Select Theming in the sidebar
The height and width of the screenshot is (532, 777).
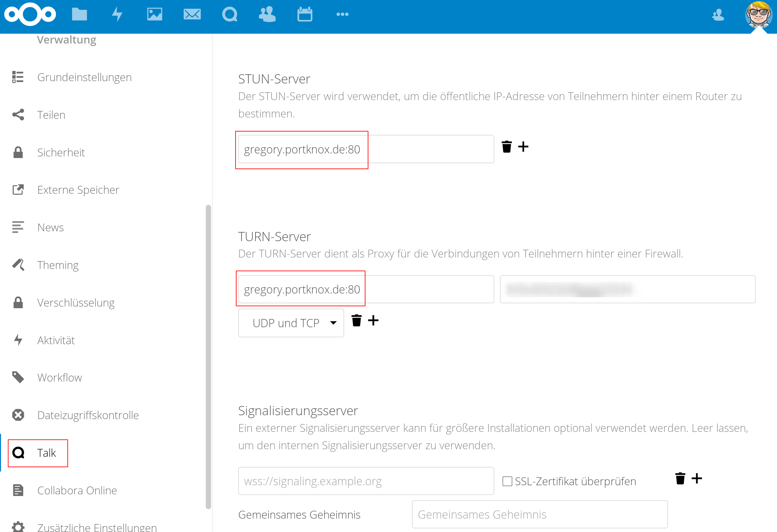(58, 265)
